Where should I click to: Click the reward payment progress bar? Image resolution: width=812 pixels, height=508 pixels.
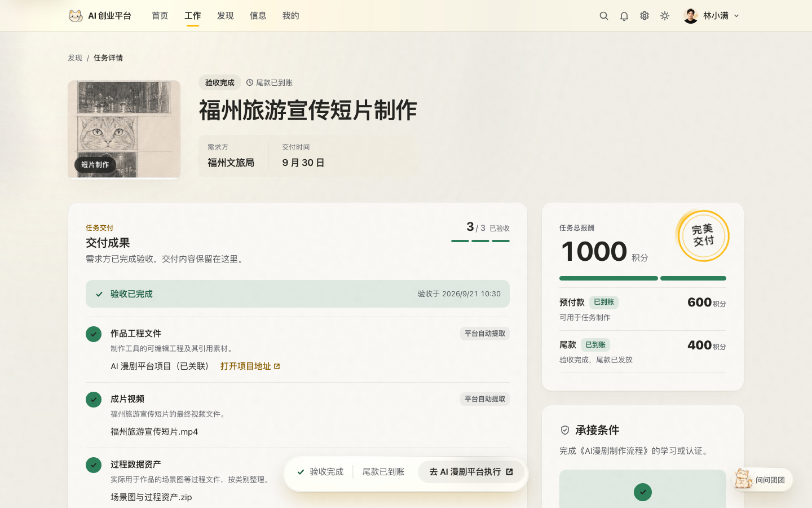click(x=643, y=278)
